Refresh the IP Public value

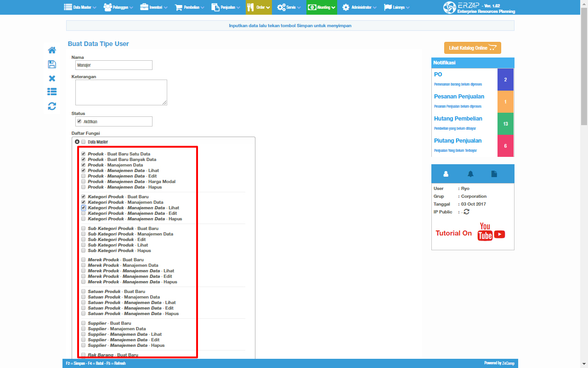467,212
